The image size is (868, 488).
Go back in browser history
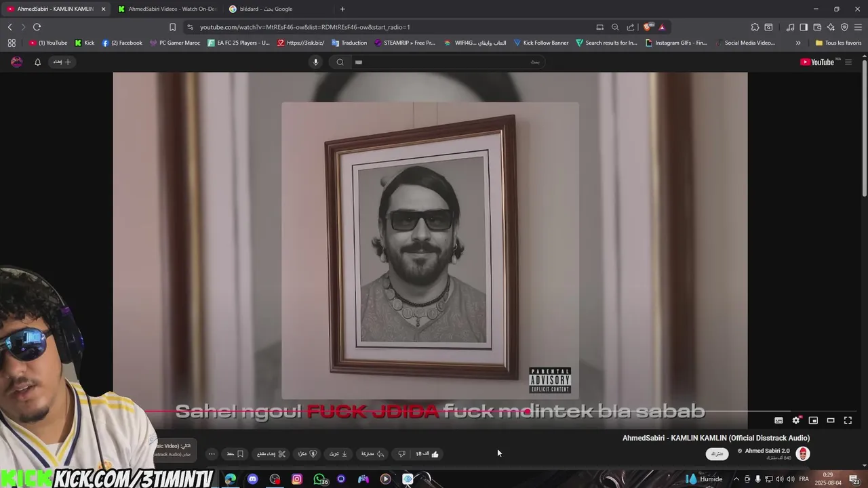click(10, 27)
